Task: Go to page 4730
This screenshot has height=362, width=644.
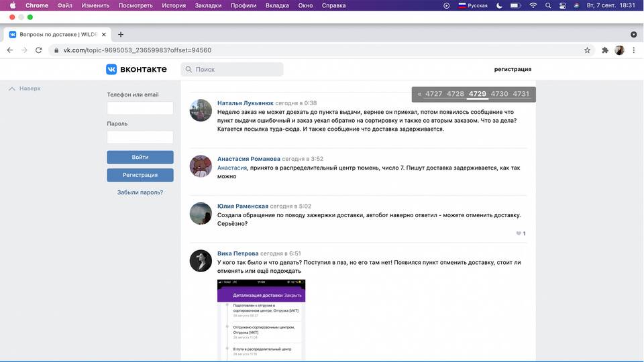Action: click(x=499, y=95)
